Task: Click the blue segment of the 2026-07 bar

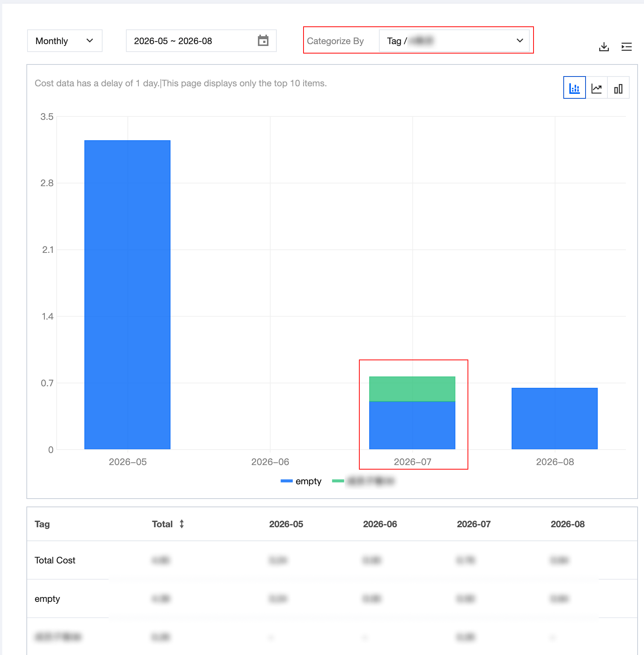Action: pyautogui.click(x=412, y=425)
